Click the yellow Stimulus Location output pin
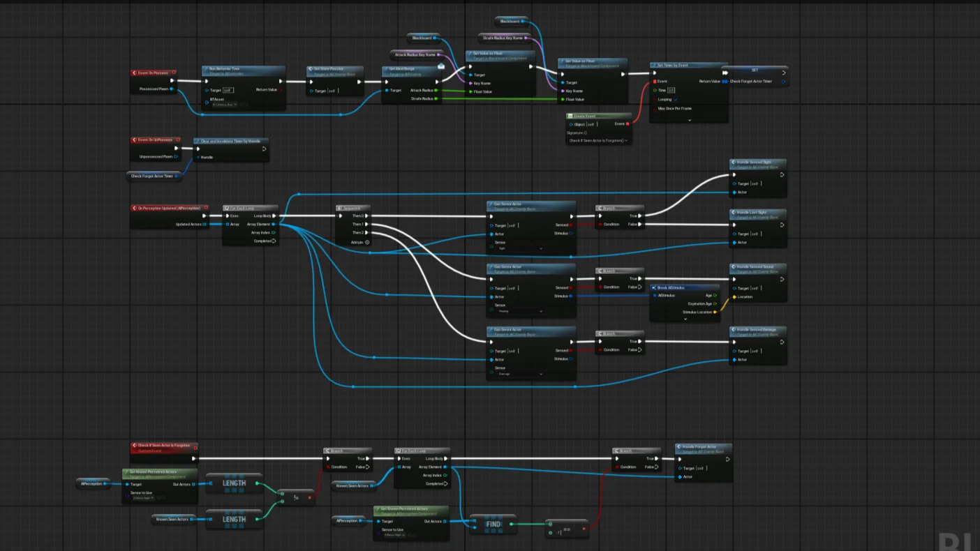Viewport: 980px width, 551px height. 715,312
